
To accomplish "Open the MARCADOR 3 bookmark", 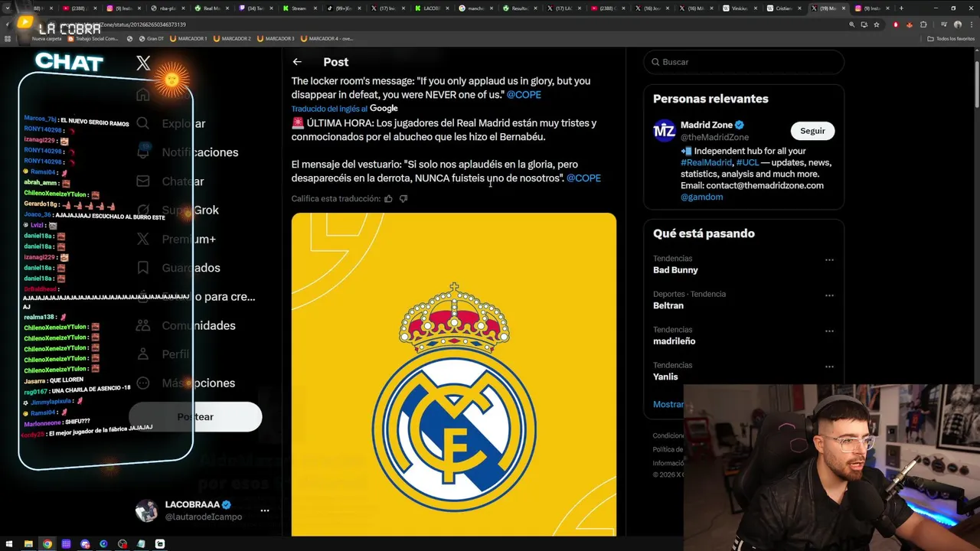I will click(x=276, y=38).
